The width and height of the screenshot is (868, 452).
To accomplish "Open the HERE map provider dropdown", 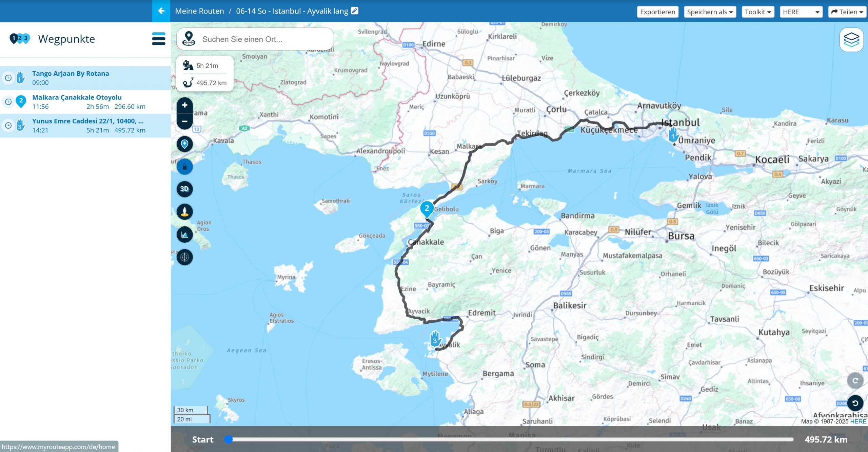I will click(x=801, y=12).
